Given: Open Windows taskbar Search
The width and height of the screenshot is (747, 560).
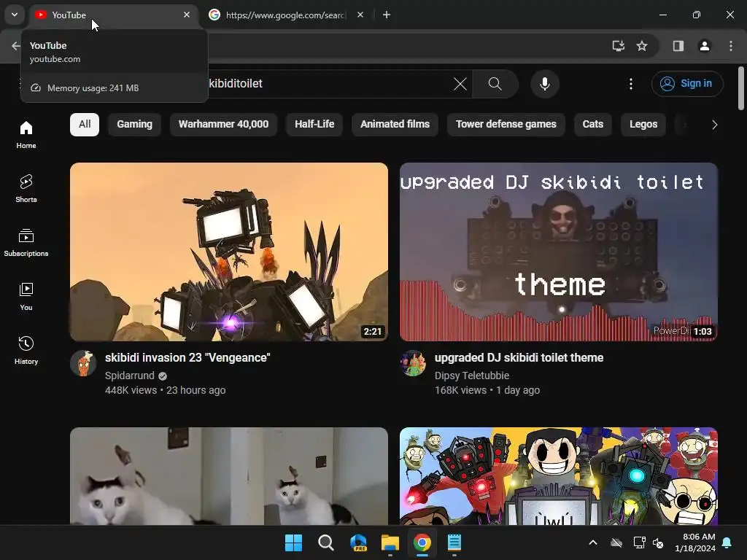Looking at the screenshot, I should pyautogui.click(x=326, y=542).
